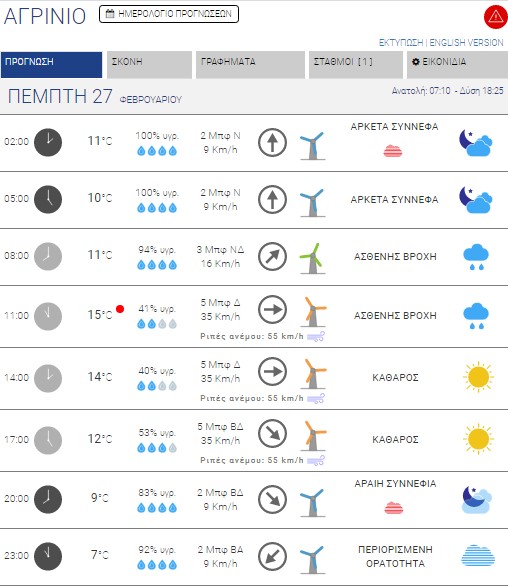508x586 pixels.
Task: Click the red dot beside 15°C temperature
Action: [120, 309]
